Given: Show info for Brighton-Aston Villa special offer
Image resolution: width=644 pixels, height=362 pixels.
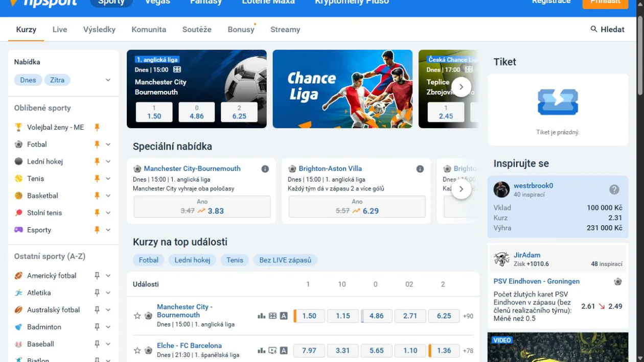Looking at the screenshot, I should click(x=420, y=169).
